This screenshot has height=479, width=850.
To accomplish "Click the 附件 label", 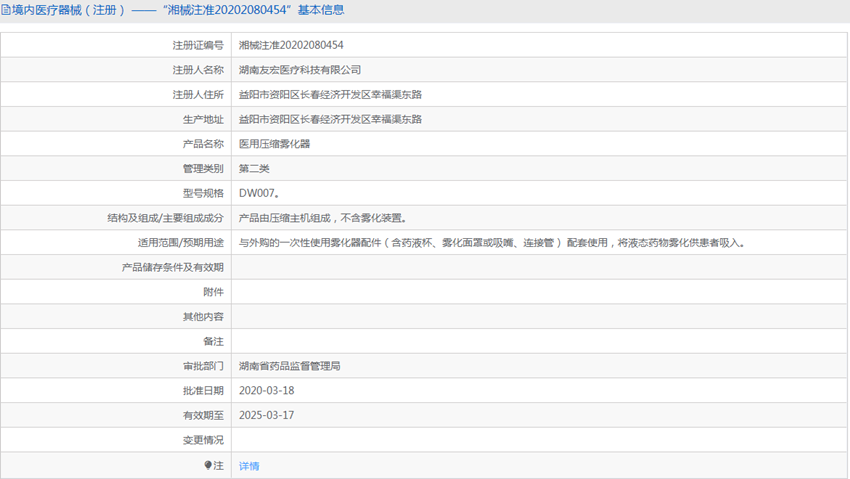I will click(x=213, y=292).
